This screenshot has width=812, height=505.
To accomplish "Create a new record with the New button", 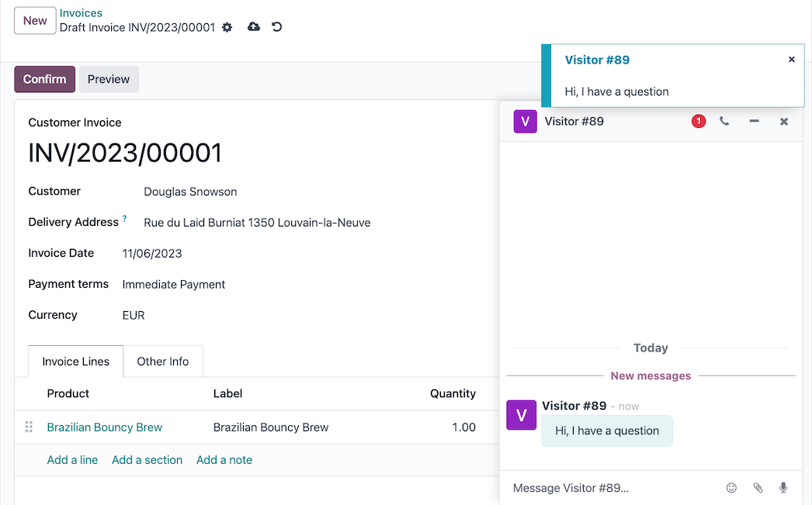I will [x=34, y=20].
